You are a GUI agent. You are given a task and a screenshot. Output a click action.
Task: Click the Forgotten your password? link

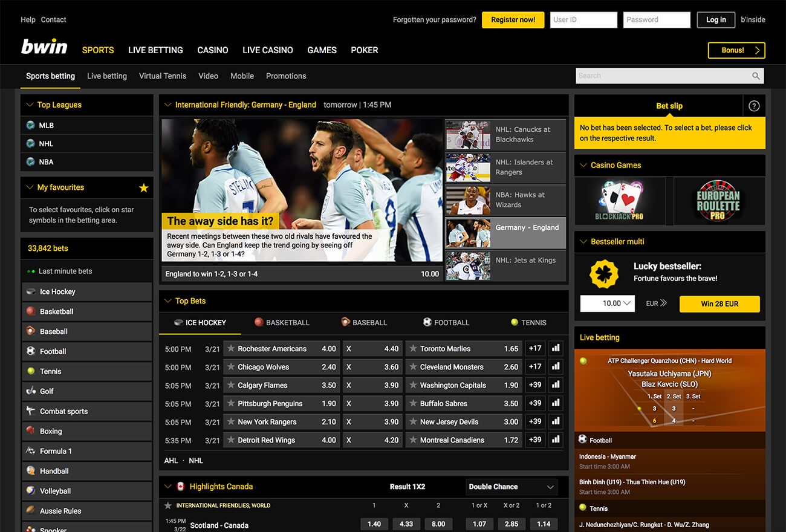point(434,19)
